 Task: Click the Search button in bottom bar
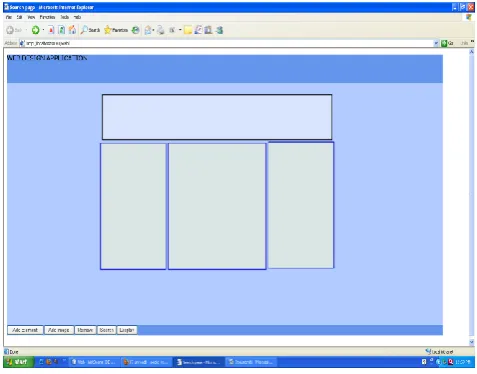coord(107,330)
